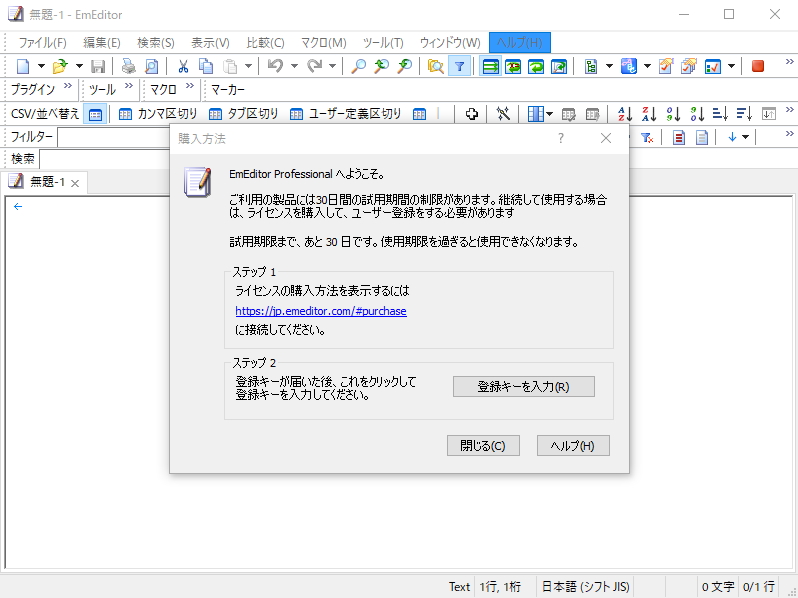Click the 1行, 1桁 position in status bar
798x598 pixels.
coord(500,587)
